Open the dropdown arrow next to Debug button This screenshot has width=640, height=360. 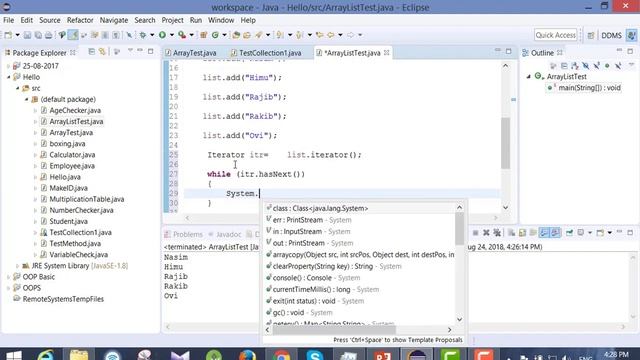pos(152,35)
